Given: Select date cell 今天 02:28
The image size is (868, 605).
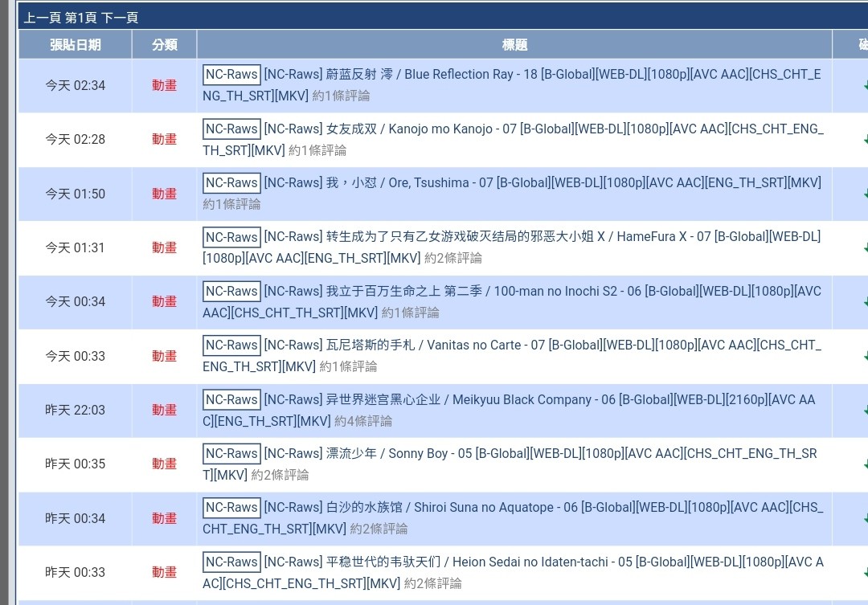Looking at the screenshot, I should tap(76, 139).
